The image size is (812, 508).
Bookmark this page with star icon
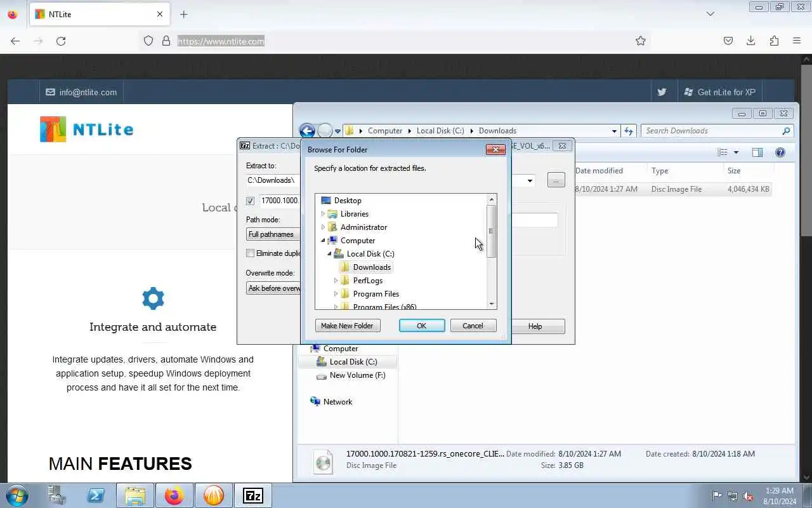click(x=641, y=41)
